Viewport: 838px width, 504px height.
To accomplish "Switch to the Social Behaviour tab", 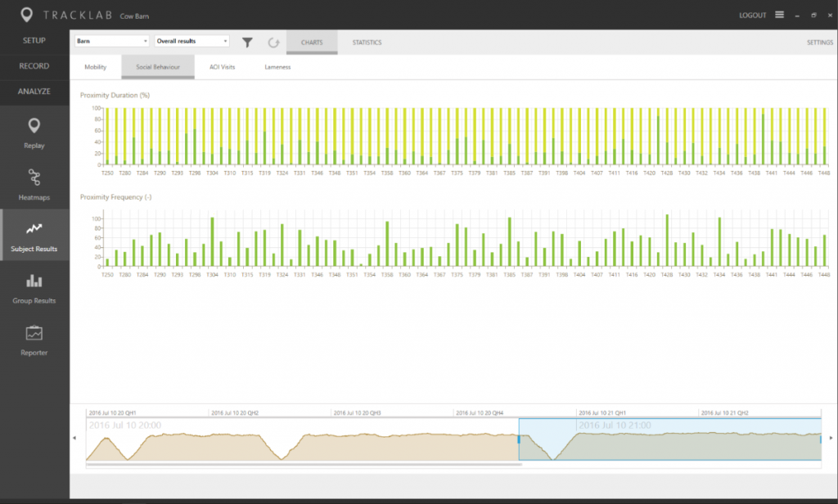I will (x=157, y=68).
